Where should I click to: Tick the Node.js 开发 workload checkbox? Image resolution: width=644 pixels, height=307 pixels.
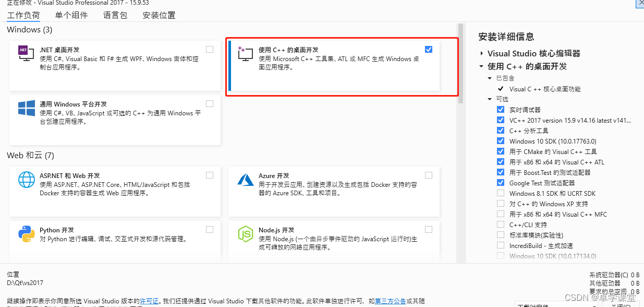429,230
